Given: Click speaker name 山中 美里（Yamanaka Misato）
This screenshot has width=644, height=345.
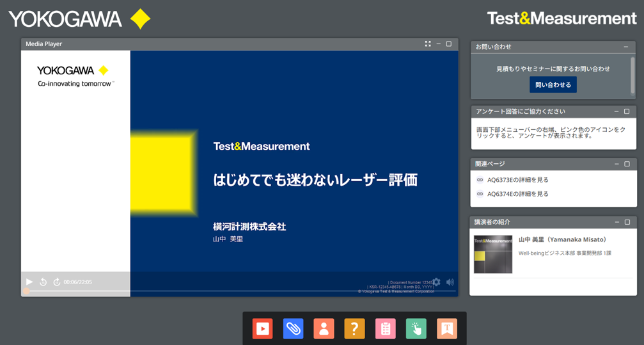Looking at the screenshot, I should 563,239.
